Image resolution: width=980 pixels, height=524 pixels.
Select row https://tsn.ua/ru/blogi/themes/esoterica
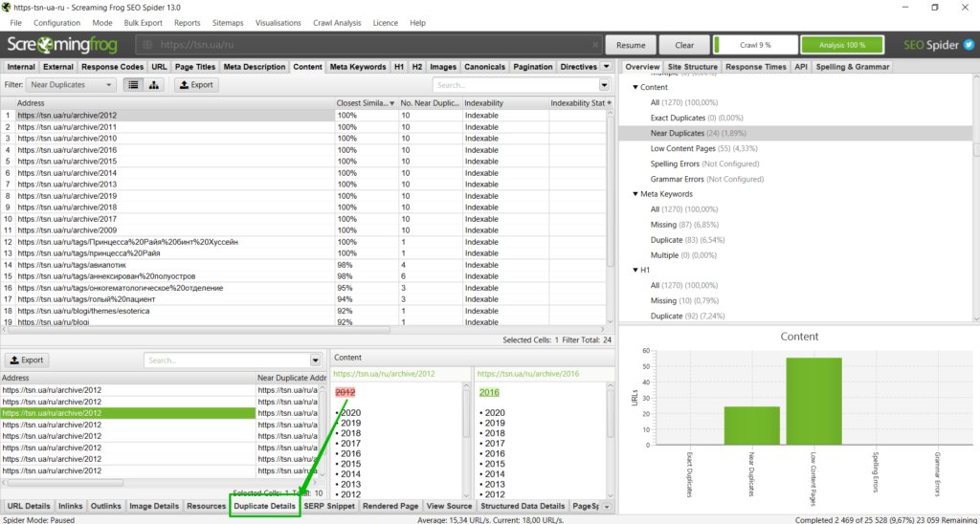[x=303, y=311]
